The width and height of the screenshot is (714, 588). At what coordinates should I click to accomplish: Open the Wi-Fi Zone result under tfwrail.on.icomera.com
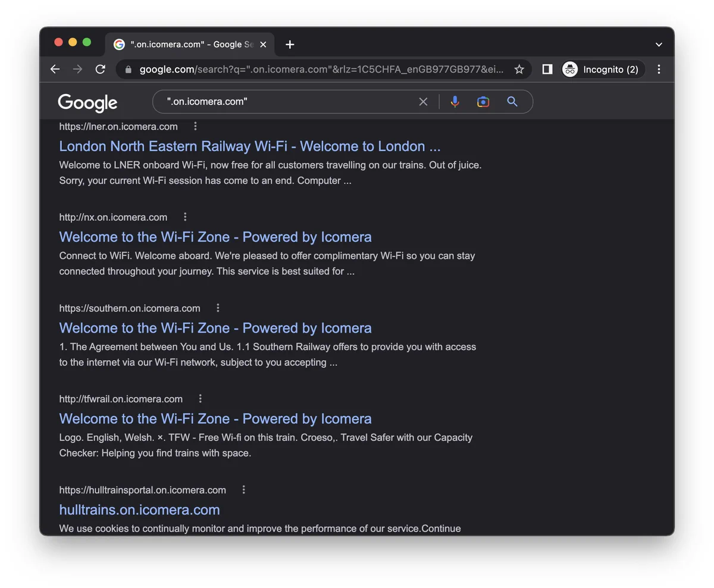[215, 418]
